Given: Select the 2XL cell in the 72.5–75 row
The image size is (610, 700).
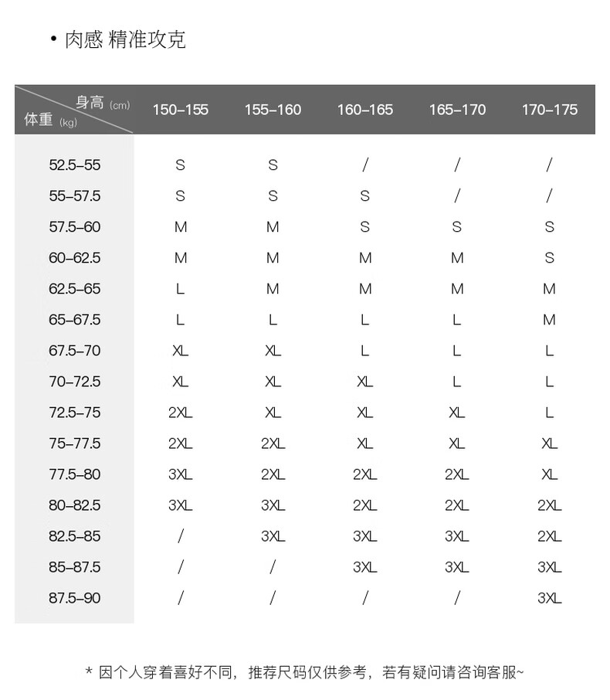Looking at the screenshot, I should pyautogui.click(x=180, y=413).
